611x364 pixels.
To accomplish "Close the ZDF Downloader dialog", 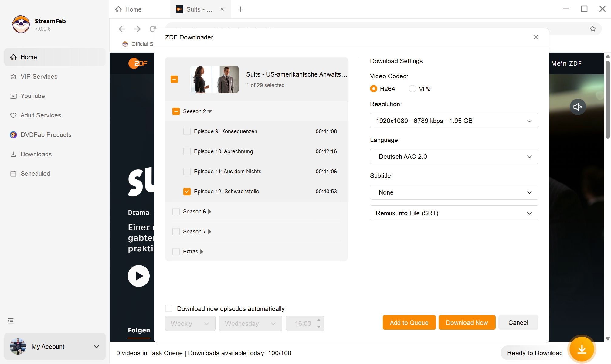I will coord(535,37).
